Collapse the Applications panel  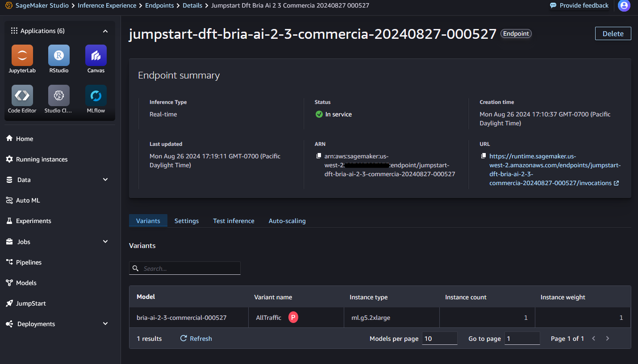point(105,31)
